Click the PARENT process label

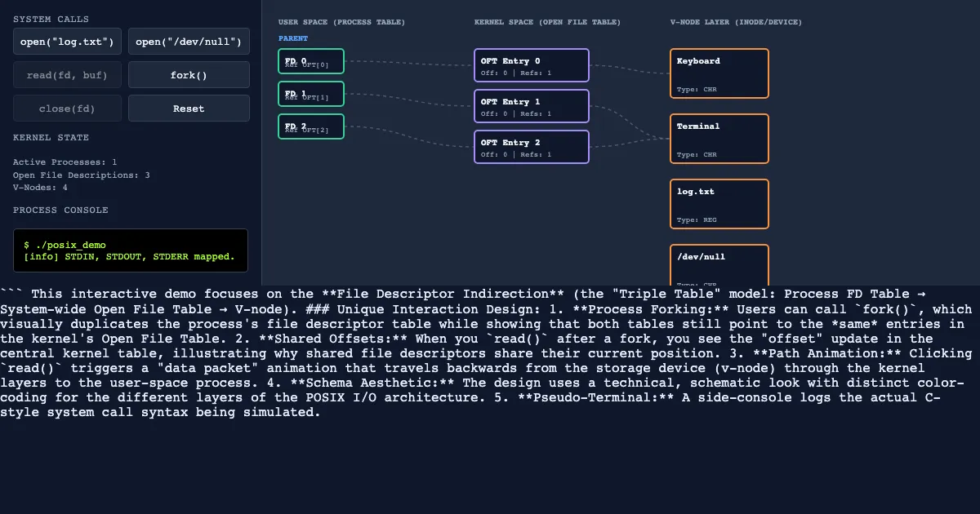pyautogui.click(x=293, y=38)
